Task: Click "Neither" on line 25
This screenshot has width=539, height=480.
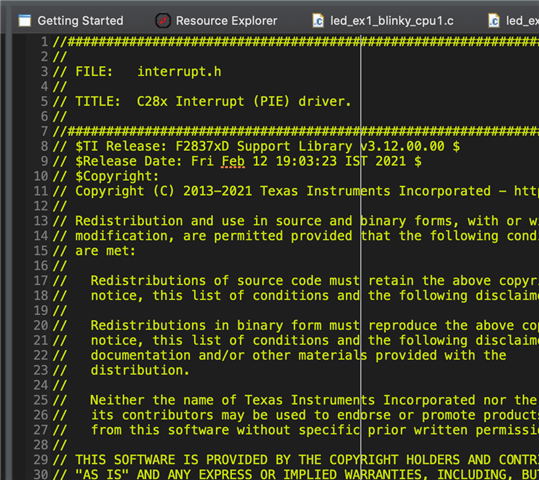Action: coord(117,400)
